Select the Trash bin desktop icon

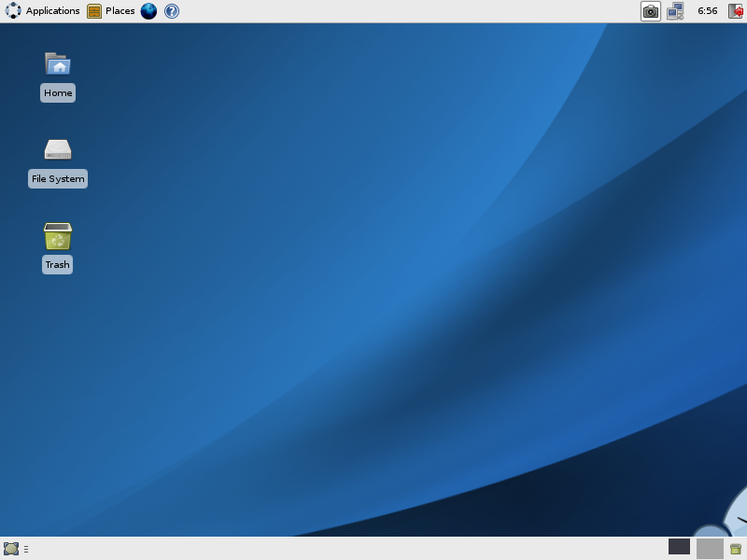[58, 235]
